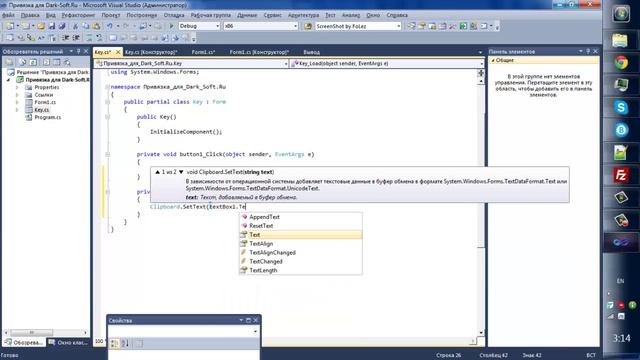The image size is (640, 360).
Task: Open Skype from the side taskbar
Action: [621, 108]
